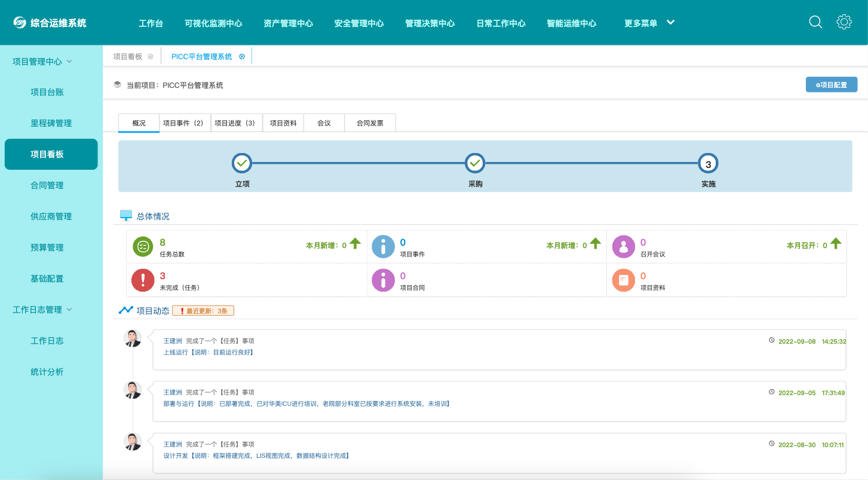Click the green arrow in 项目事件 card

tap(596, 243)
